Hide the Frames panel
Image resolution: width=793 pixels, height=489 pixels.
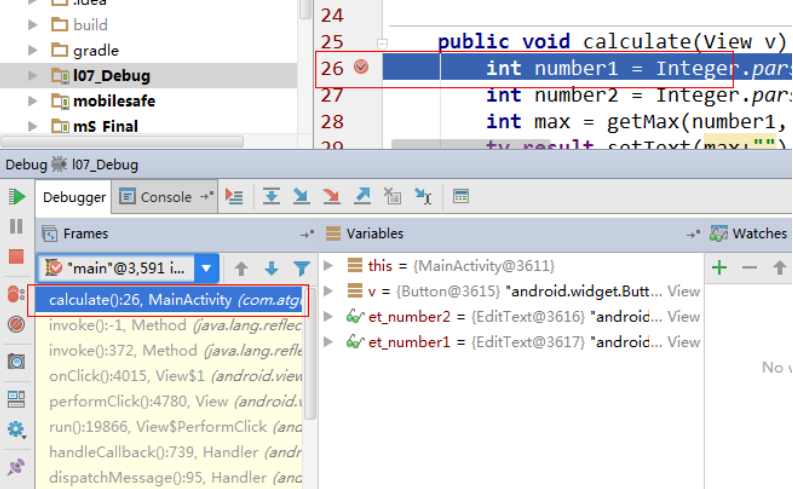pyautogui.click(x=307, y=234)
